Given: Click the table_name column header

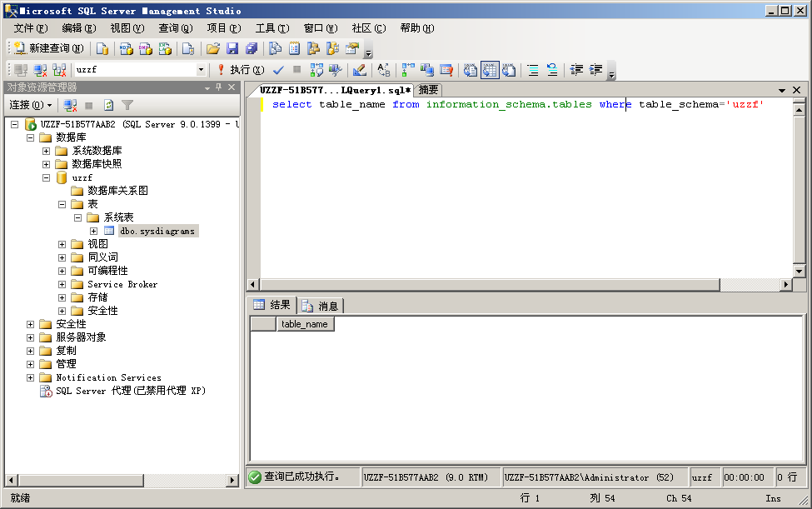Looking at the screenshot, I should coord(305,324).
